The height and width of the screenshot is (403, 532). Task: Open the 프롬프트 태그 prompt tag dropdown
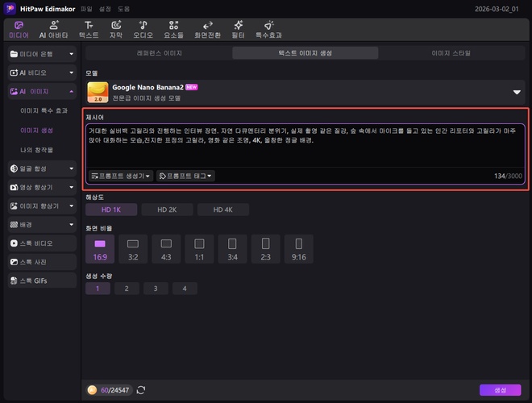185,176
